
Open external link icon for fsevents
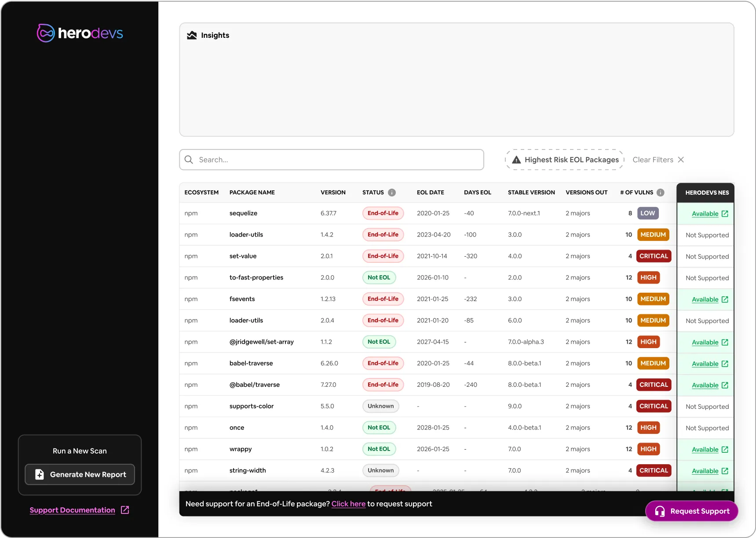tap(725, 299)
